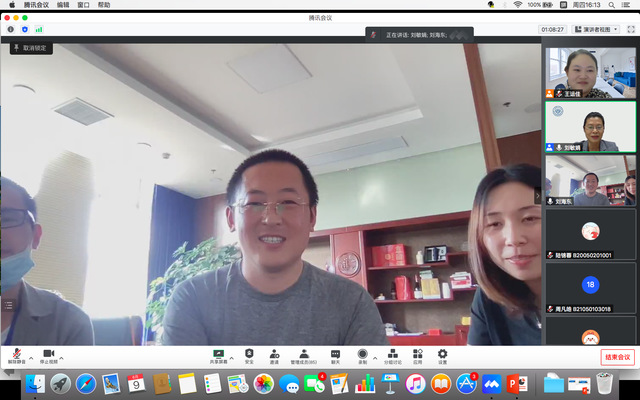This screenshot has width=640, height=400.
Task: Open the 安全 security settings icon
Action: tap(249, 354)
